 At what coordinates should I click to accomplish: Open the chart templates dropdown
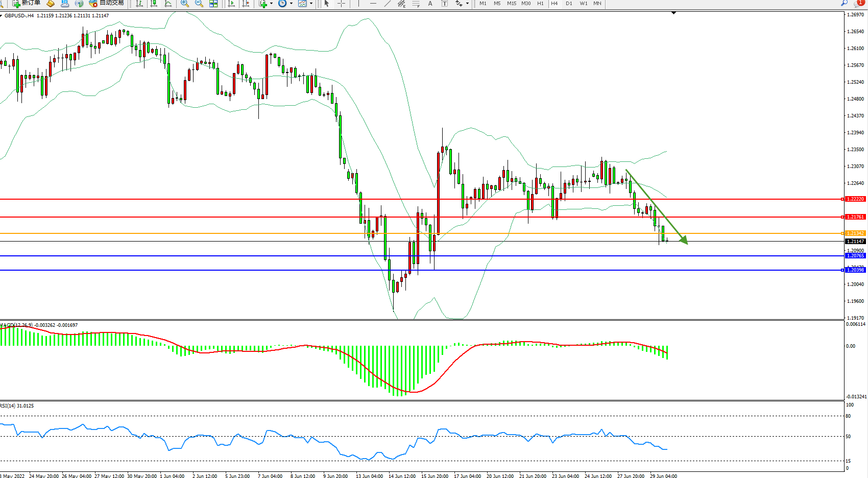(305, 4)
